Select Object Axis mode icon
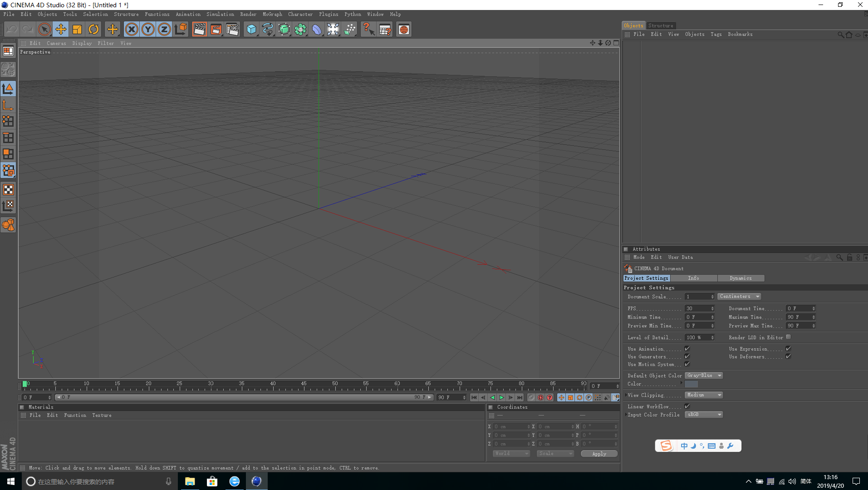The width and height of the screenshot is (868, 490). [x=8, y=105]
